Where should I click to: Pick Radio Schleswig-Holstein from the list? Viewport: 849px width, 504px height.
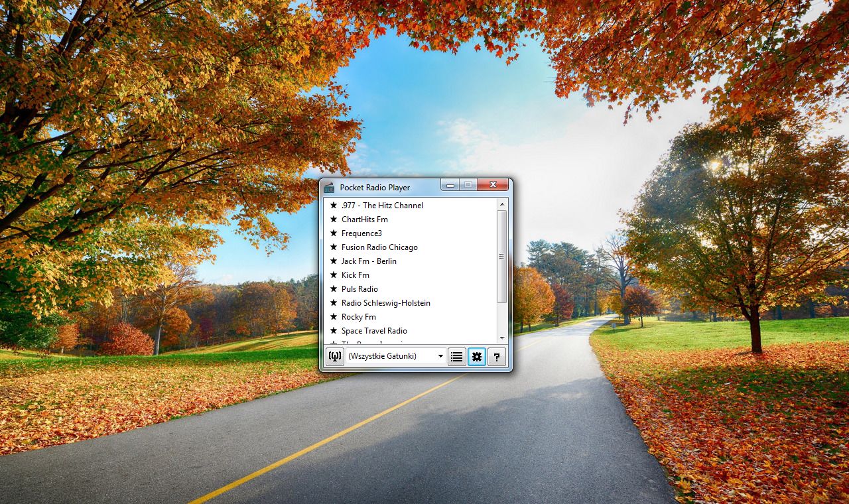pos(410,303)
